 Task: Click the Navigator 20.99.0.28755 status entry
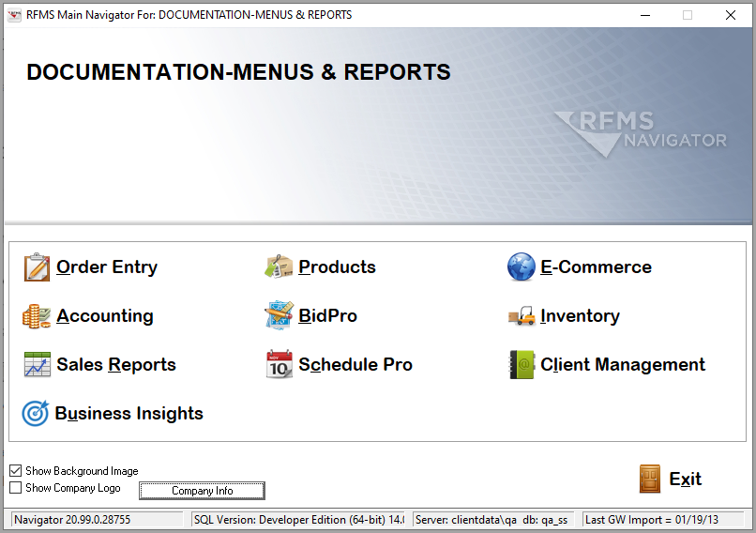coord(97,520)
